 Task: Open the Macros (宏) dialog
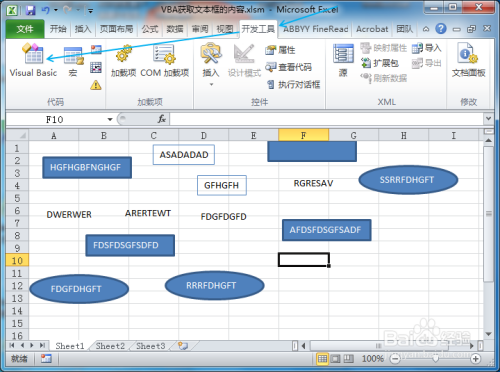click(73, 62)
